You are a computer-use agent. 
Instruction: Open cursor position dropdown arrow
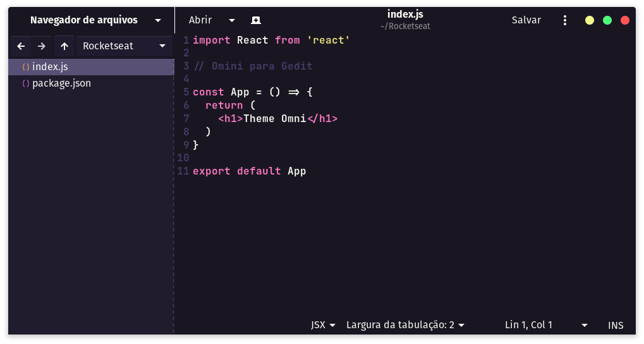tap(584, 325)
